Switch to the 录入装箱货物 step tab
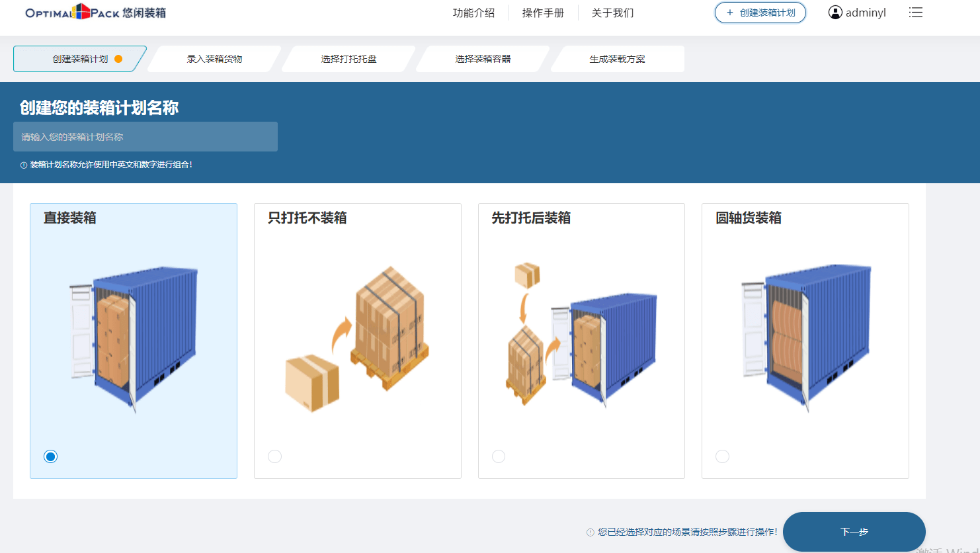Image resolution: width=980 pixels, height=553 pixels. (213, 58)
